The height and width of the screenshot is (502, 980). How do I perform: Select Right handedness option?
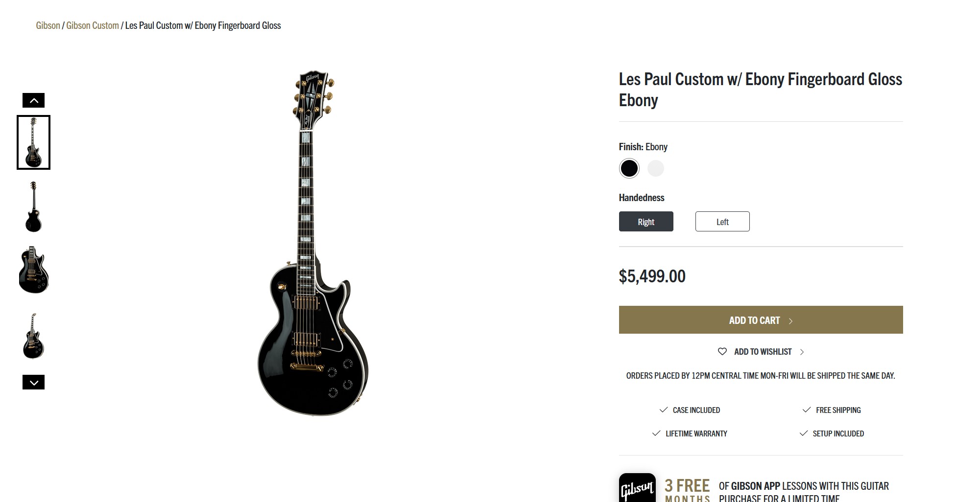tap(646, 222)
